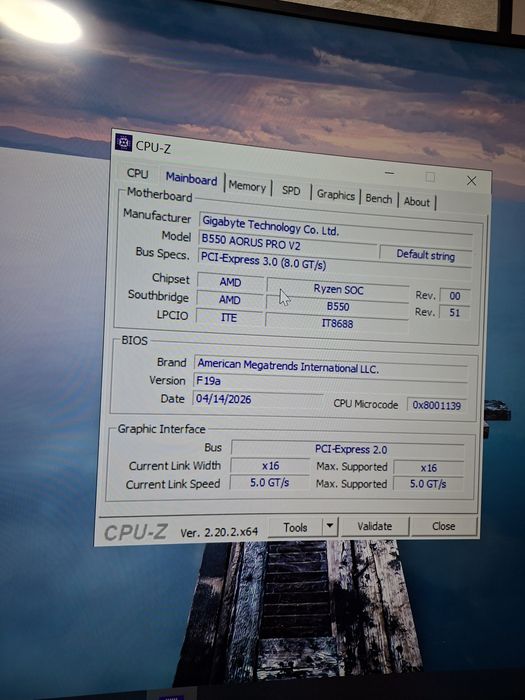Click the CPU Microcode value 0x8001139

pos(436,405)
